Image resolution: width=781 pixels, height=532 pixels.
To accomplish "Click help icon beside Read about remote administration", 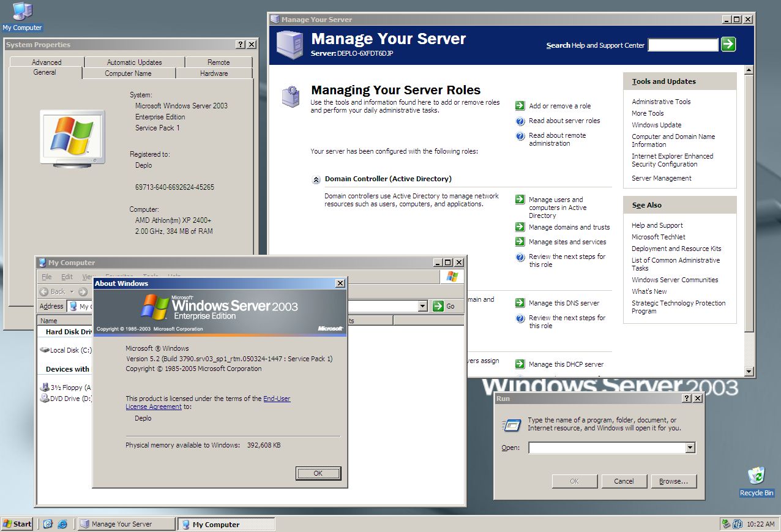I will click(520, 136).
